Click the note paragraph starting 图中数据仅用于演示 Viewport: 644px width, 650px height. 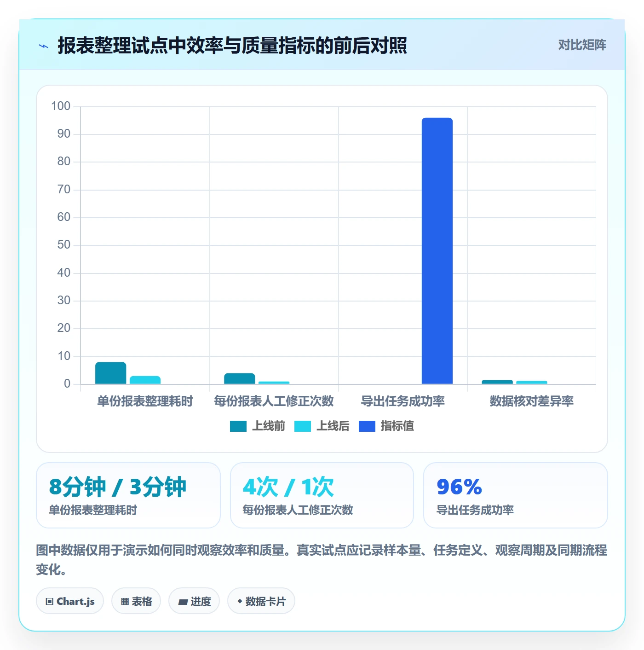(x=322, y=560)
